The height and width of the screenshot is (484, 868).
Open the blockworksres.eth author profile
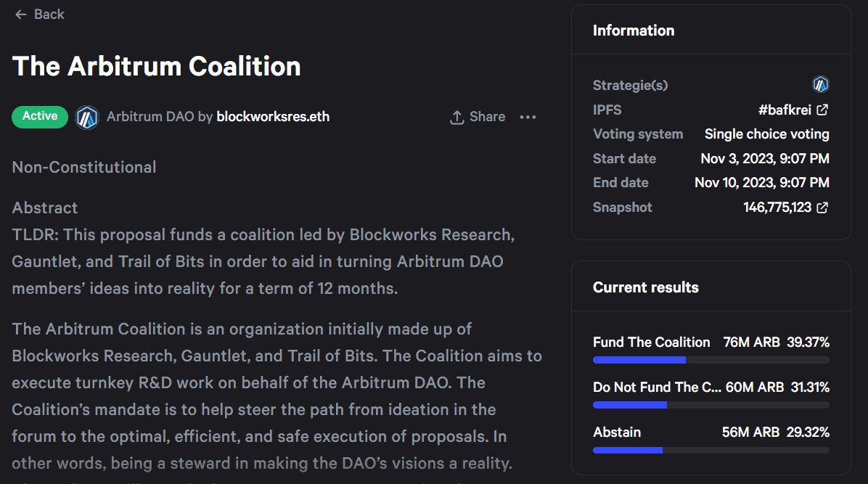click(273, 117)
